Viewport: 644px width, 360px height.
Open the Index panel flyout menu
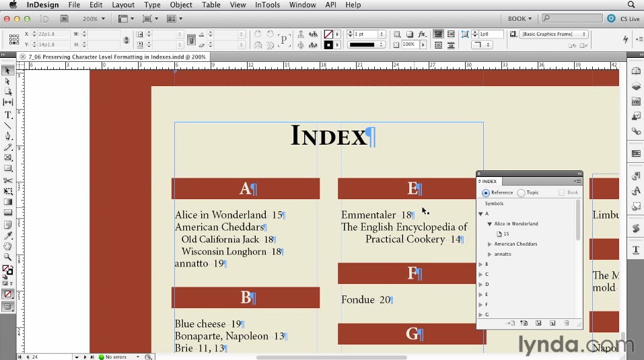577,181
